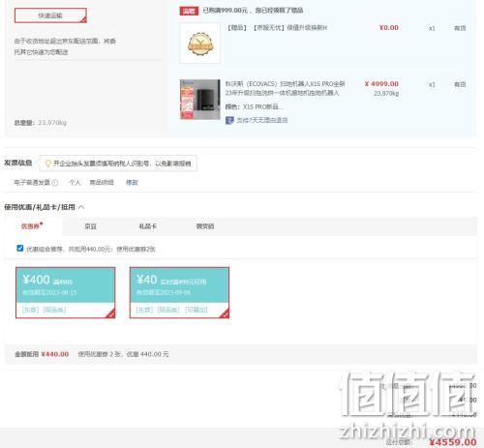Image resolution: width=484 pixels, height=448 pixels.
Task: Click the 发票信息 section heading
Action: [x=18, y=163]
